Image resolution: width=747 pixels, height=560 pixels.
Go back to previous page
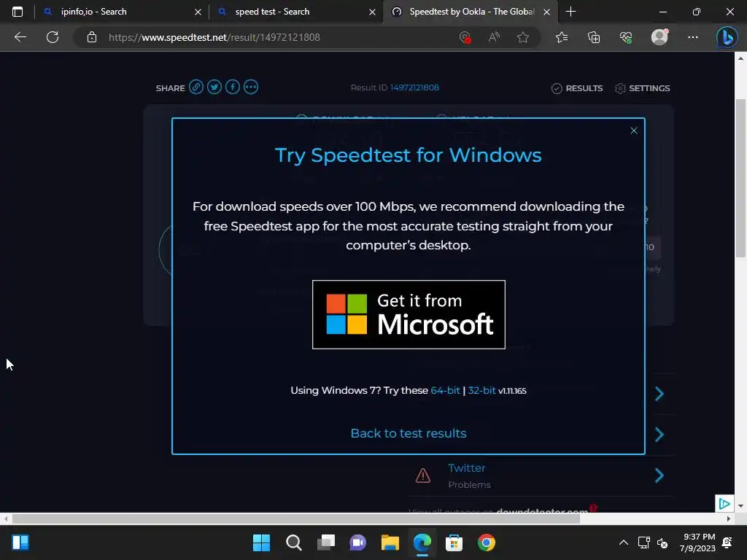click(x=20, y=37)
